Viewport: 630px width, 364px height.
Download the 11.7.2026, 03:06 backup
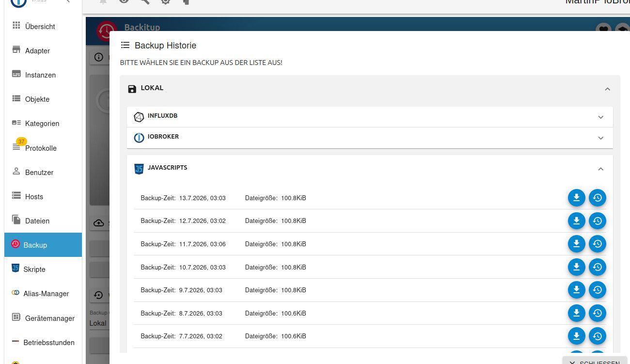point(576,244)
